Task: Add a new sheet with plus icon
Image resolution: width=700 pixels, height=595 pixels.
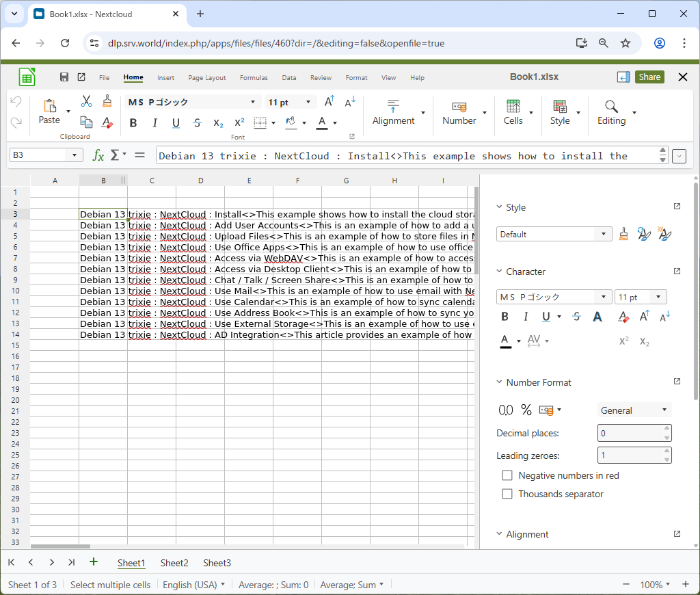Action: pos(94,562)
